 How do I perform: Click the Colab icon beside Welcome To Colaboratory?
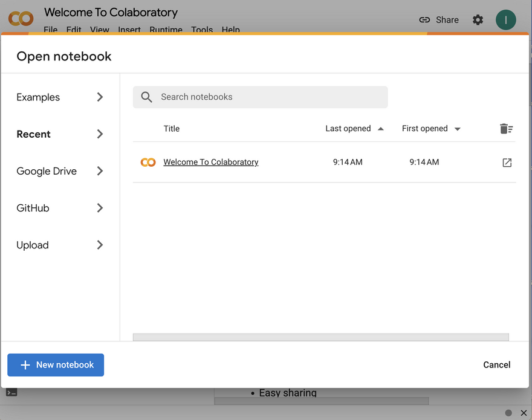[148, 162]
